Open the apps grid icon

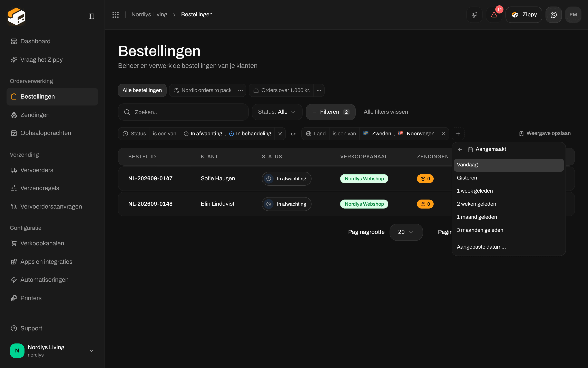[116, 15]
